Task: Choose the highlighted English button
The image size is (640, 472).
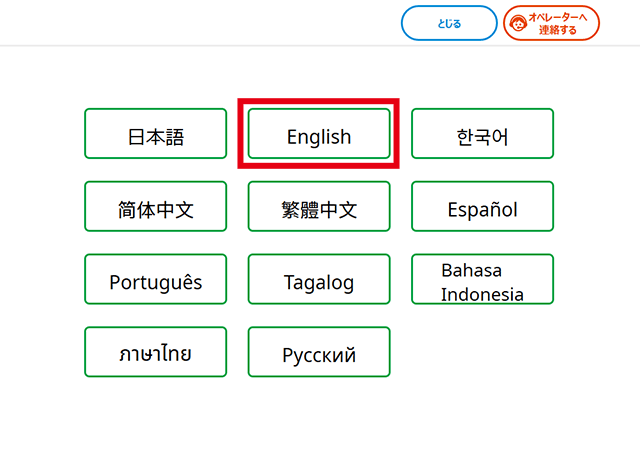Action: pyautogui.click(x=319, y=134)
